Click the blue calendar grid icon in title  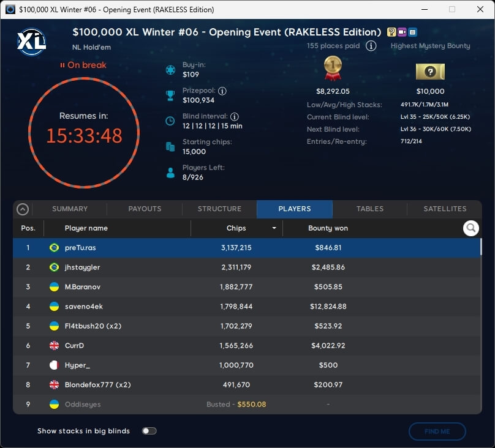click(412, 32)
